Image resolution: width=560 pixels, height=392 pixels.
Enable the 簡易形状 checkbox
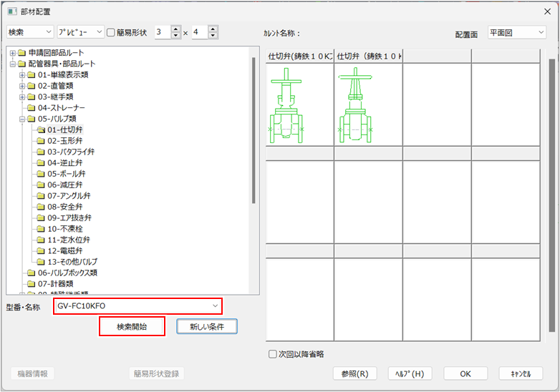coord(111,32)
